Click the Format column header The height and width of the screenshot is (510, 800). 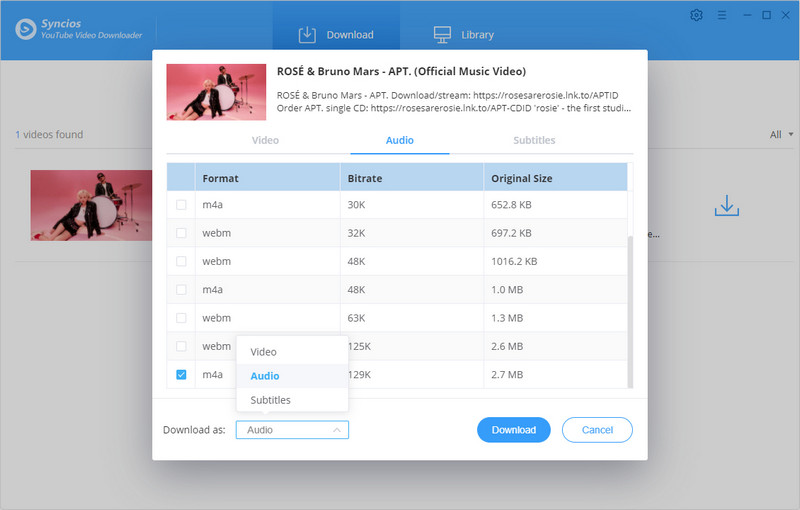coord(267,178)
